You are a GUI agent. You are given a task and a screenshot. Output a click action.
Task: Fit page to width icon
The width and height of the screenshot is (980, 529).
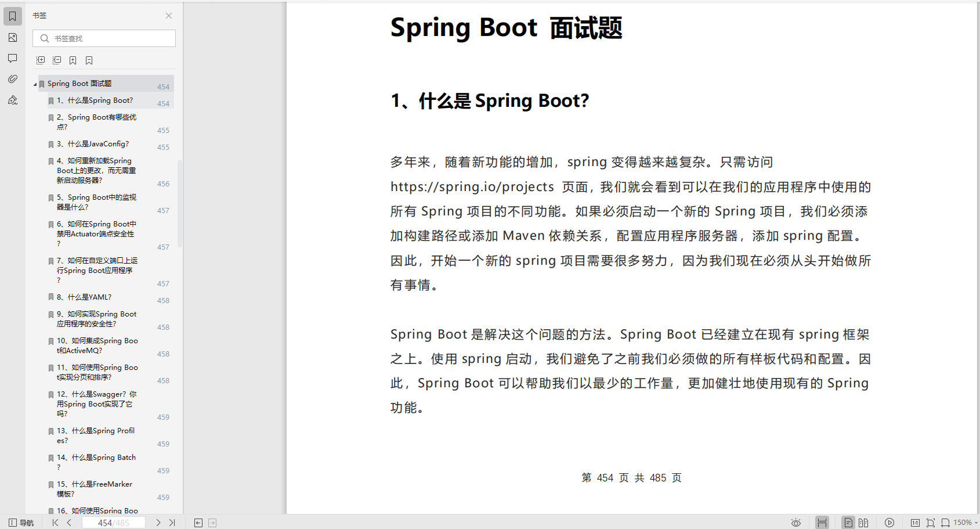[x=945, y=523]
